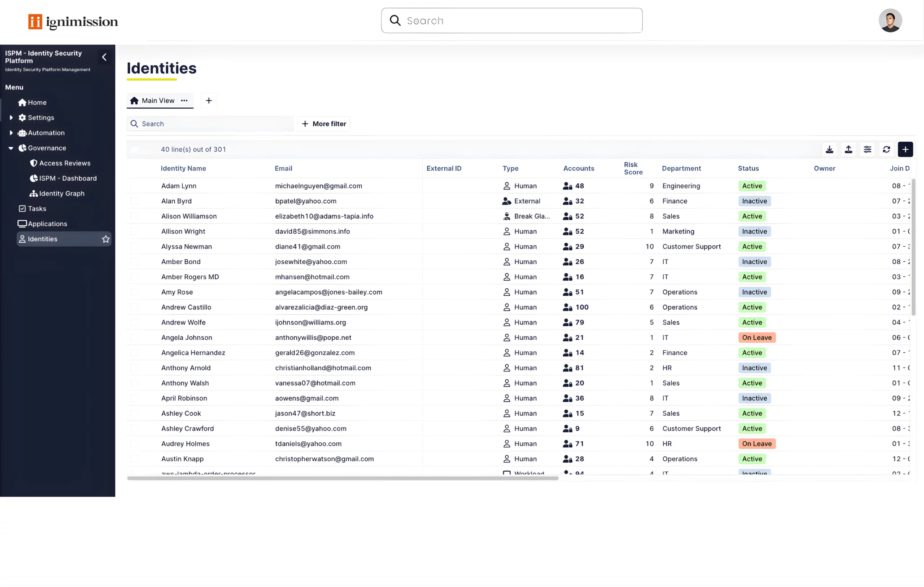The width and height of the screenshot is (924, 587).
Task: Expand the Settings menu arrow
Action: (x=11, y=118)
